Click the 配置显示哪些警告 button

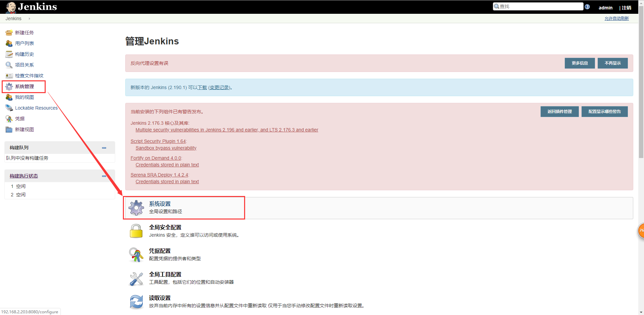[x=604, y=112]
